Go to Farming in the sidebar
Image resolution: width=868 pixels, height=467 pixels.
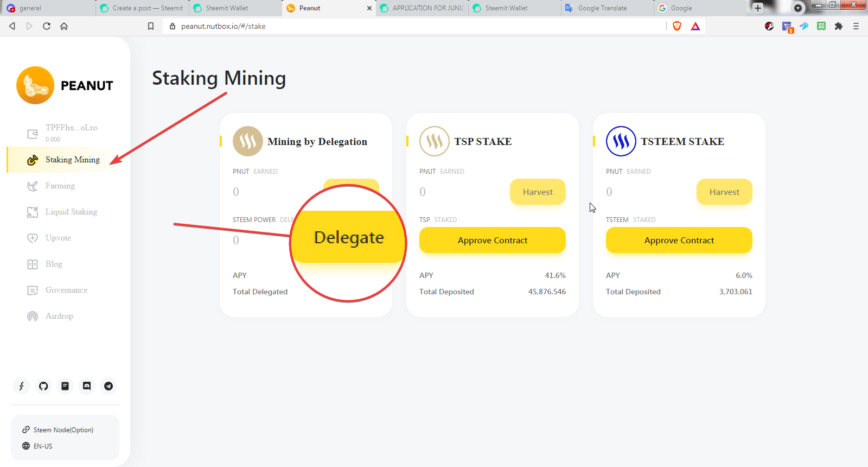coord(60,186)
